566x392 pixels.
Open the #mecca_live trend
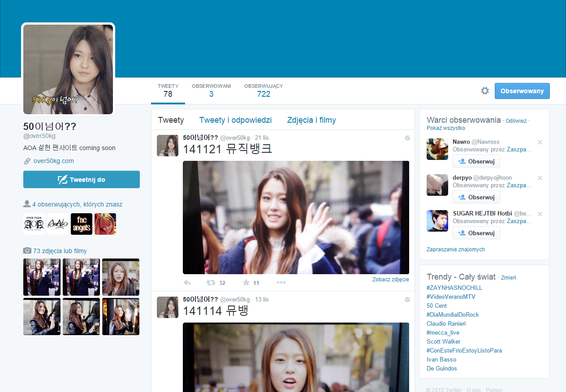point(443,333)
